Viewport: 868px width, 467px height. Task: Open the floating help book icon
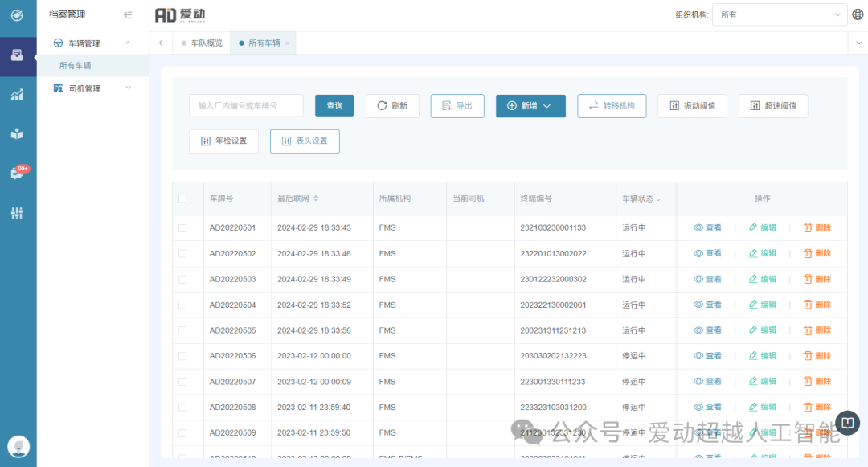point(847,422)
